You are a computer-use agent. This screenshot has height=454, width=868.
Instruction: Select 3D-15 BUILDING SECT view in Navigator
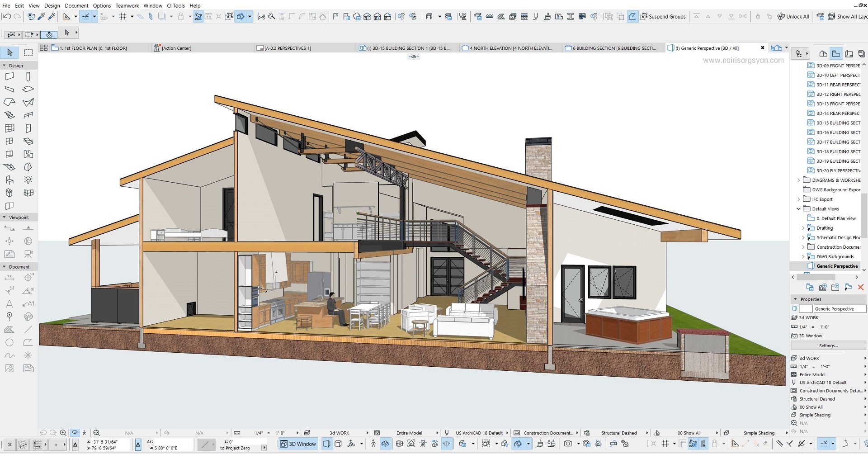pyautogui.click(x=834, y=123)
